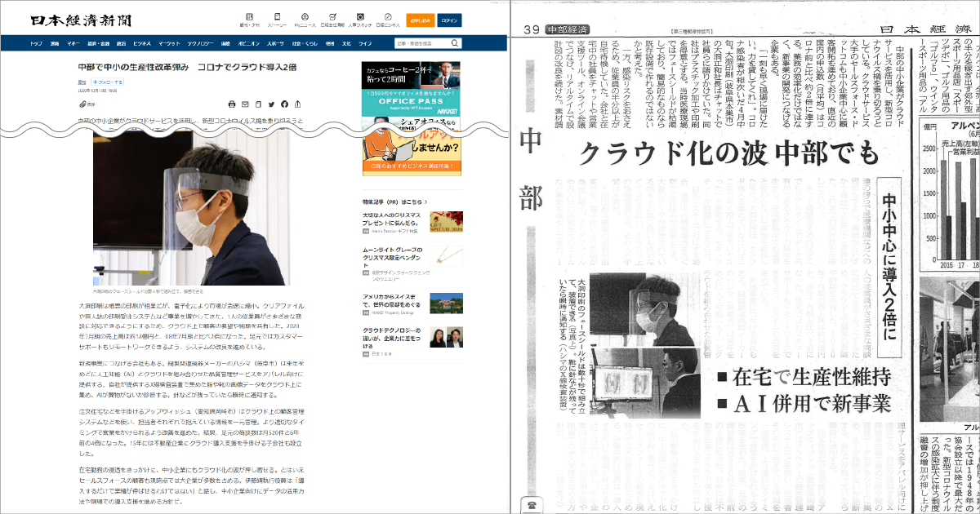Click the blue ログイン button
The width and height of the screenshot is (980, 514).
tap(448, 20)
